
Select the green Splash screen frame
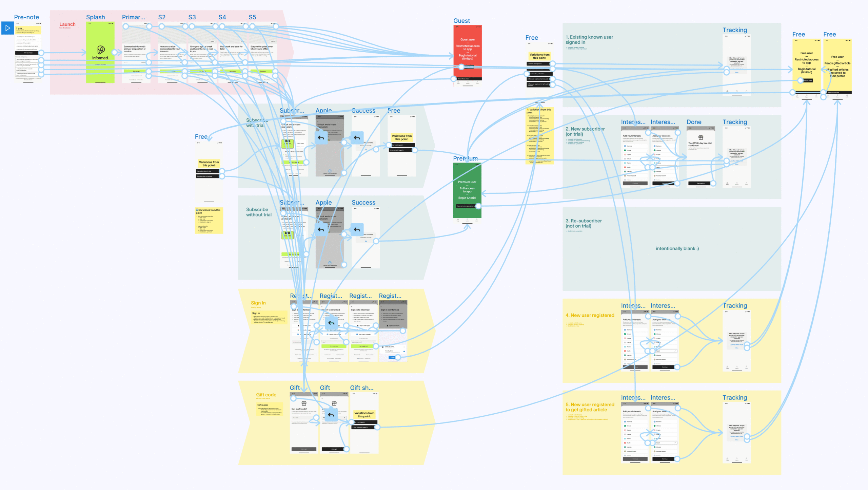click(100, 53)
